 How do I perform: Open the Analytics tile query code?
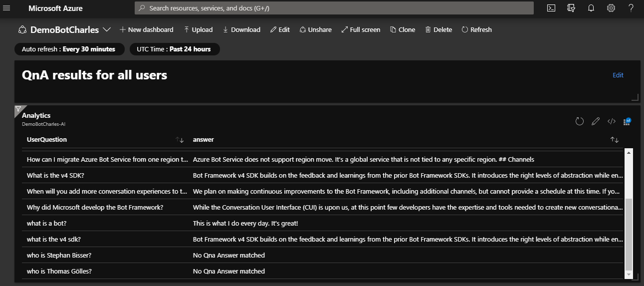(x=612, y=121)
